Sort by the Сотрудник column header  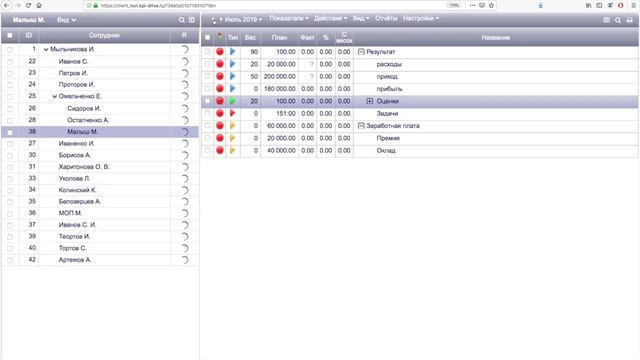point(104,36)
